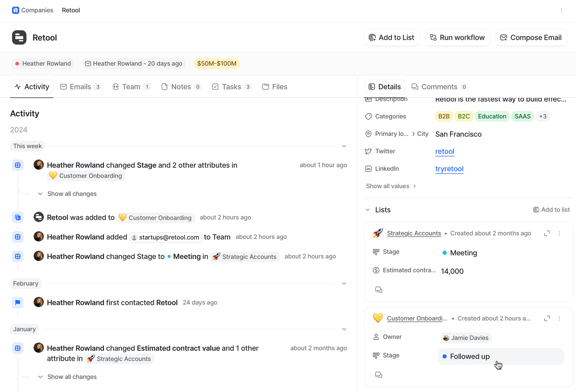The image size is (576, 392).
Task: Open the tryretool LinkedIn link
Action: click(449, 169)
